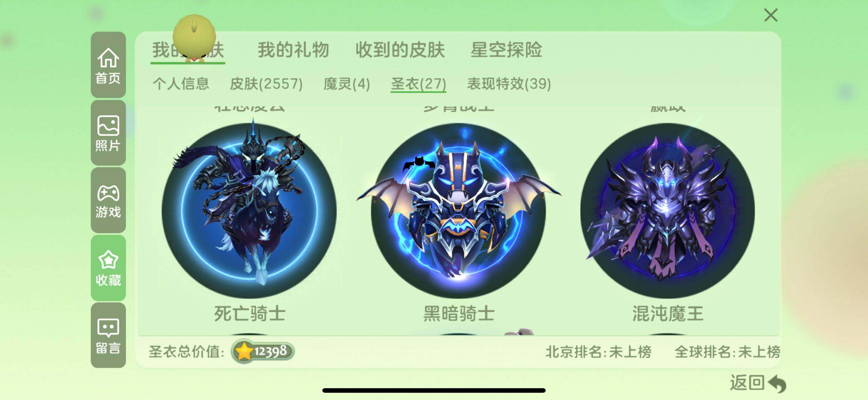
Task: Switch to 收到的皮肤 tab
Action: (x=400, y=50)
